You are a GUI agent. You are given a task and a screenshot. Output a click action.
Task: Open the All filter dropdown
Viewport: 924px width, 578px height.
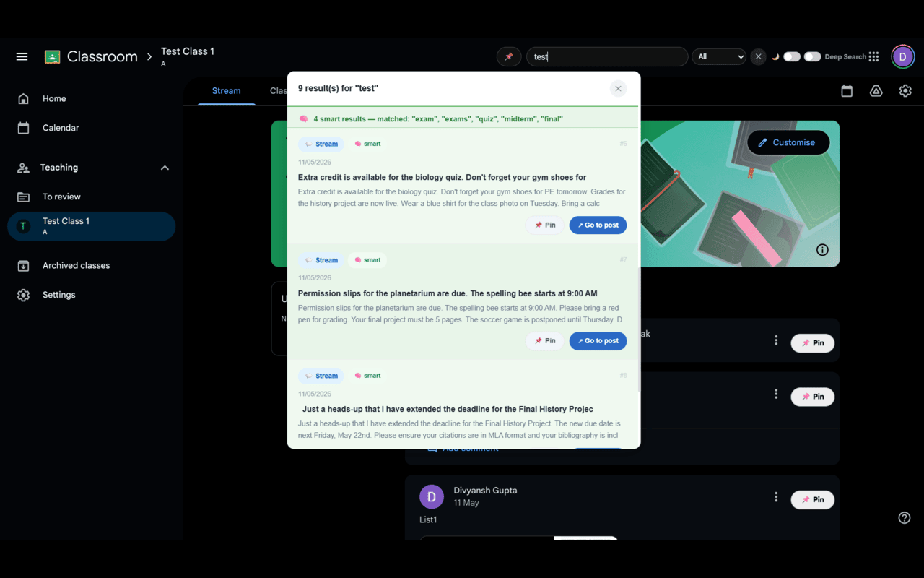719,56
